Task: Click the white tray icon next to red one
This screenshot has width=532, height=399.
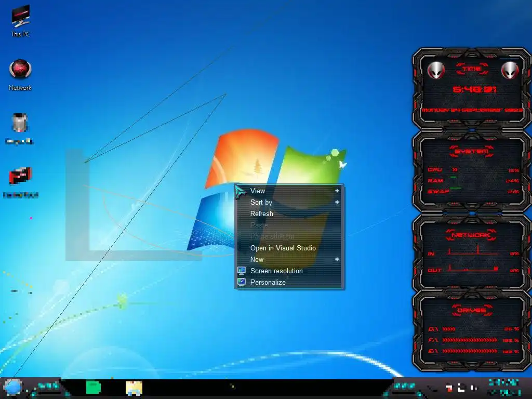Action: click(x=461, y=387)
